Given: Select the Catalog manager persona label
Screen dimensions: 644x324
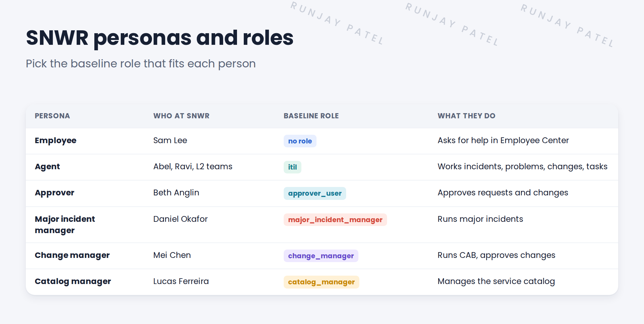Looking at the screenshot, I should click(73, 281).
